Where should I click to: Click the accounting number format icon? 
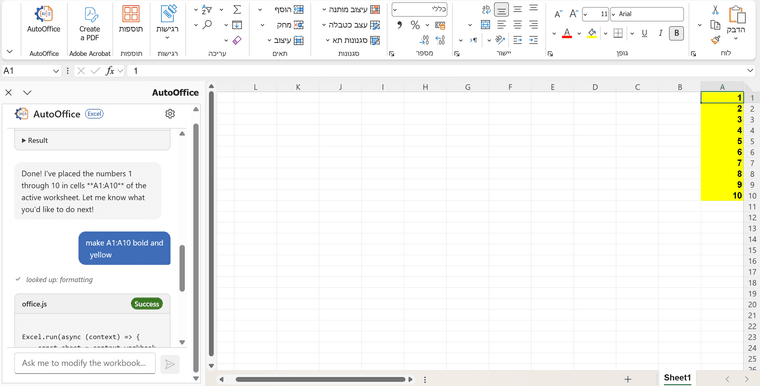pyautogui.click(x=440, y=25)
